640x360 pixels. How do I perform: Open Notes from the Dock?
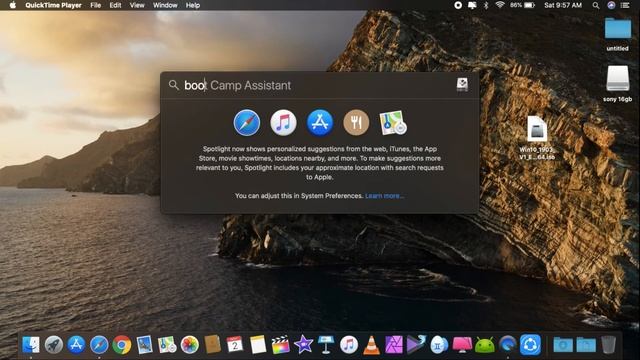258,345
